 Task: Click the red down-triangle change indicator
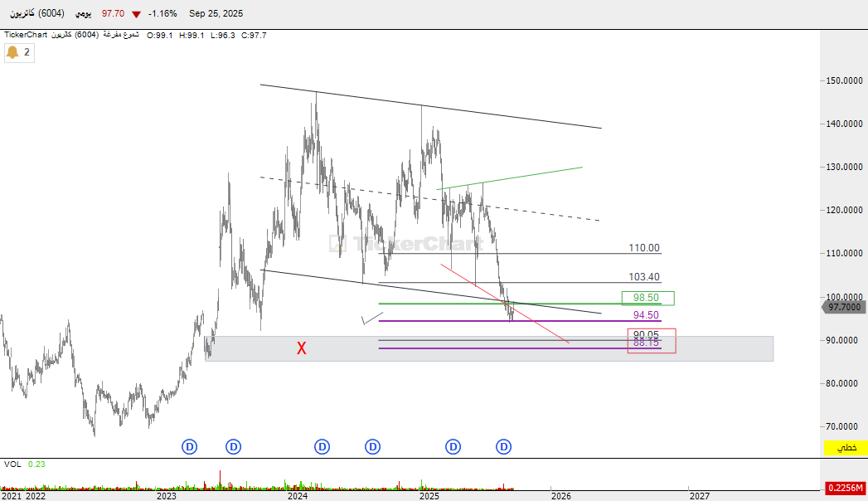point(136,14)
